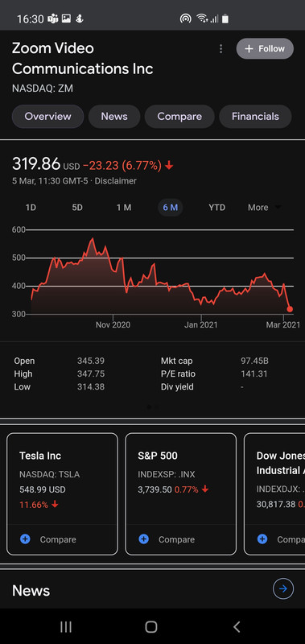Select the 1D time range
Viewport: 305px width, 644px height.
pyautogui.click(x=31, y=208)
